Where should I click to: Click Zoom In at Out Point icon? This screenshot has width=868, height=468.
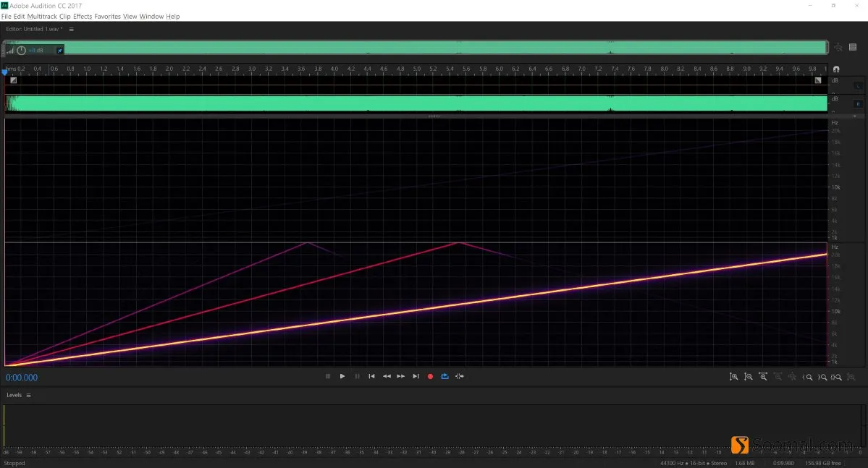822,378
